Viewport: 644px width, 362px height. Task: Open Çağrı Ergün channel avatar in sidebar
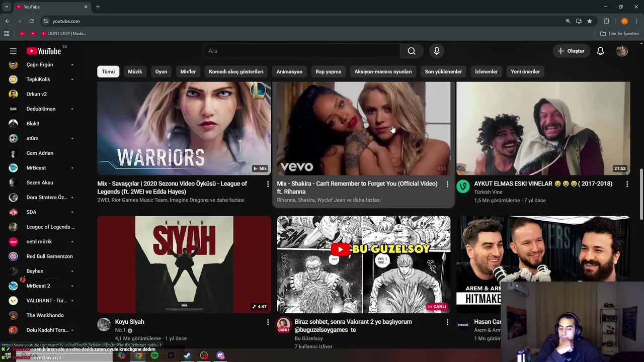[14, 64]
